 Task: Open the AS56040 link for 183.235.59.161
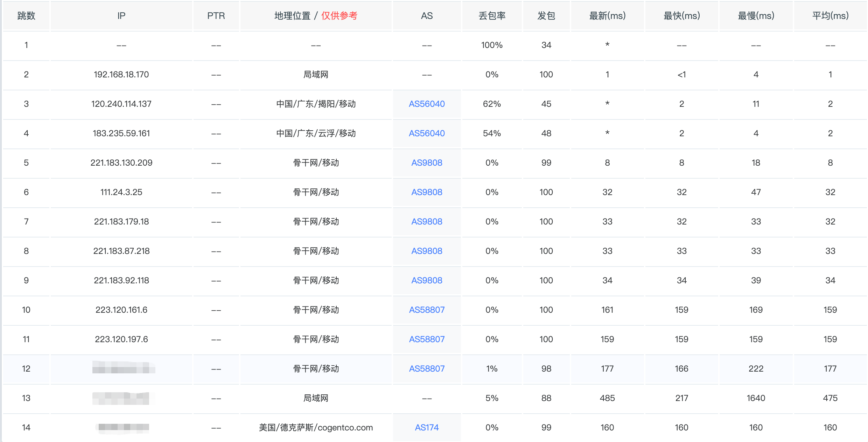click(427, 133)
